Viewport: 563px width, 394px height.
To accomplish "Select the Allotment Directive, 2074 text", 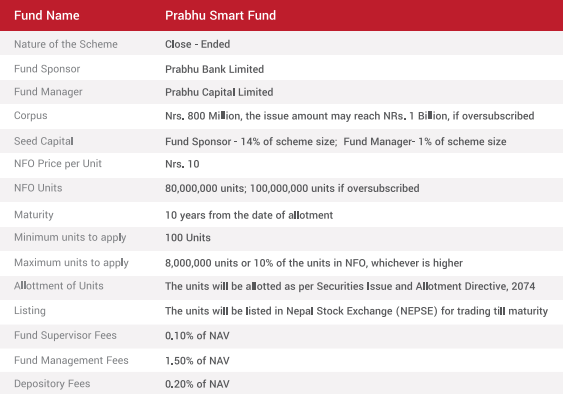I will [475, 286].
